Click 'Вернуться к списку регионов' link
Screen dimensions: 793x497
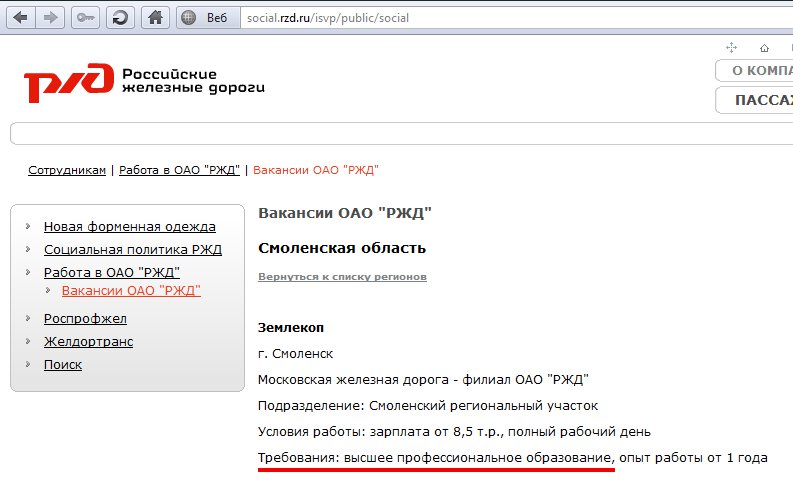tap(342, 277)
